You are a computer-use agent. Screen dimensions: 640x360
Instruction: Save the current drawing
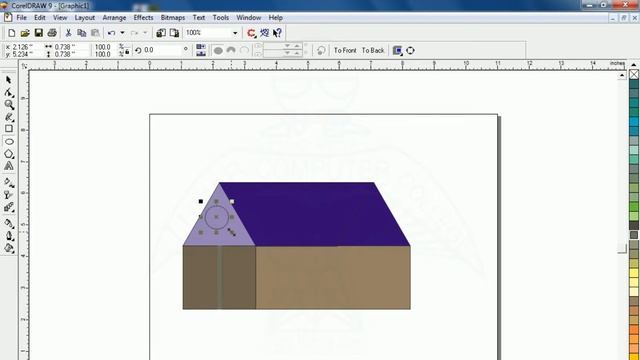(38, 33)
